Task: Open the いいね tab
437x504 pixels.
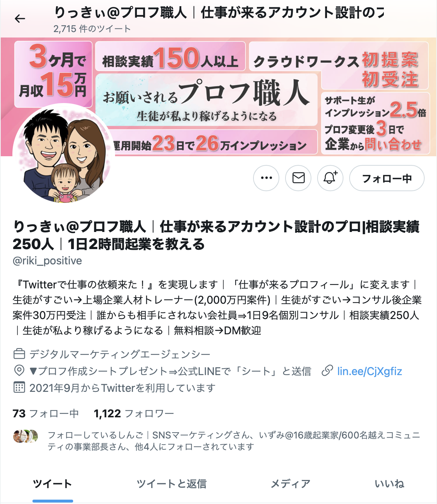Action: pos(389,484)
